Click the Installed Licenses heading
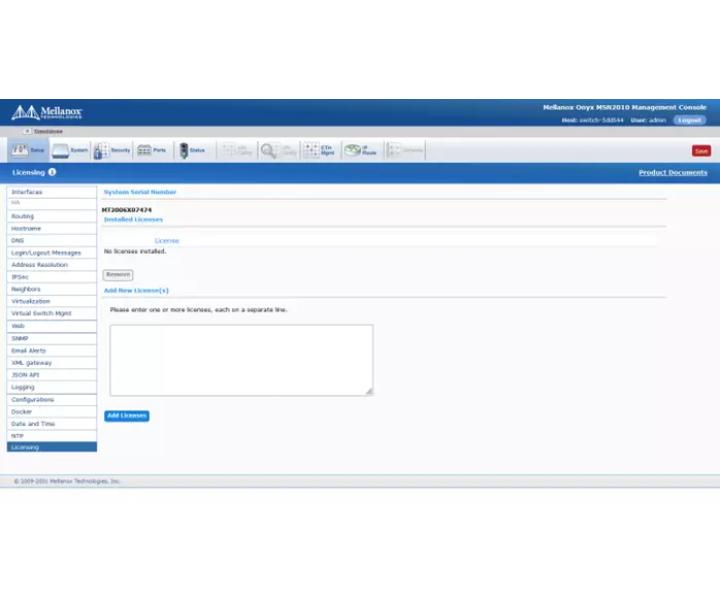 (133, 219)
